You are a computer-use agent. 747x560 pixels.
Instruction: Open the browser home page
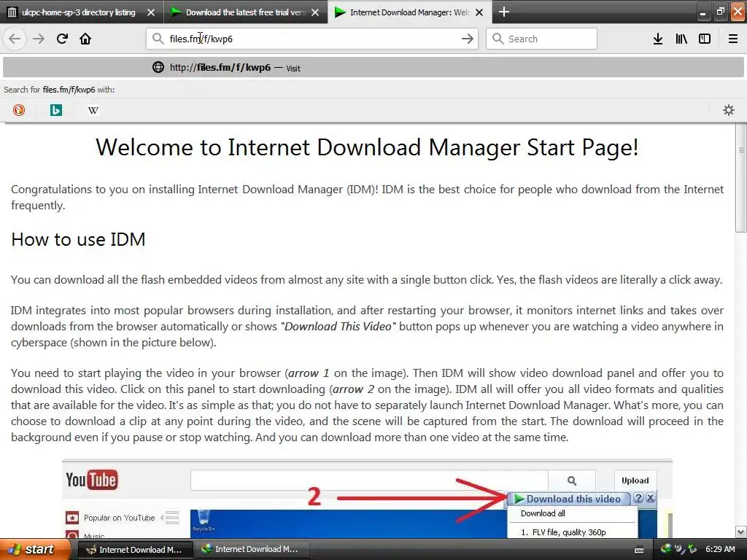pyautogui.click(x=85, y=39)
